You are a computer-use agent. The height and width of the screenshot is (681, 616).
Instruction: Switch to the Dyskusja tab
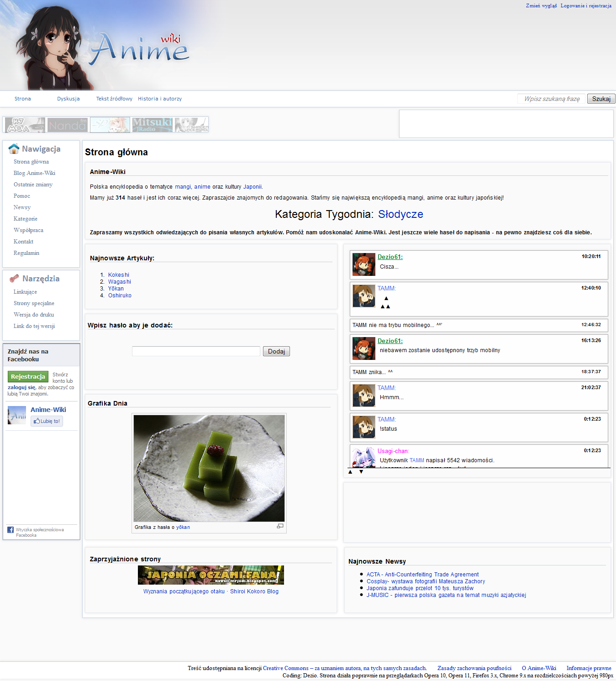[x=68, y=99]
